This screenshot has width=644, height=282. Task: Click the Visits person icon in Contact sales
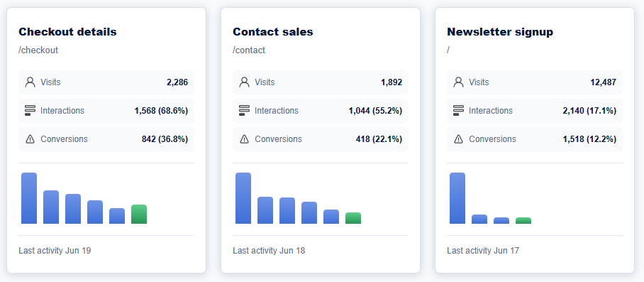245,82
